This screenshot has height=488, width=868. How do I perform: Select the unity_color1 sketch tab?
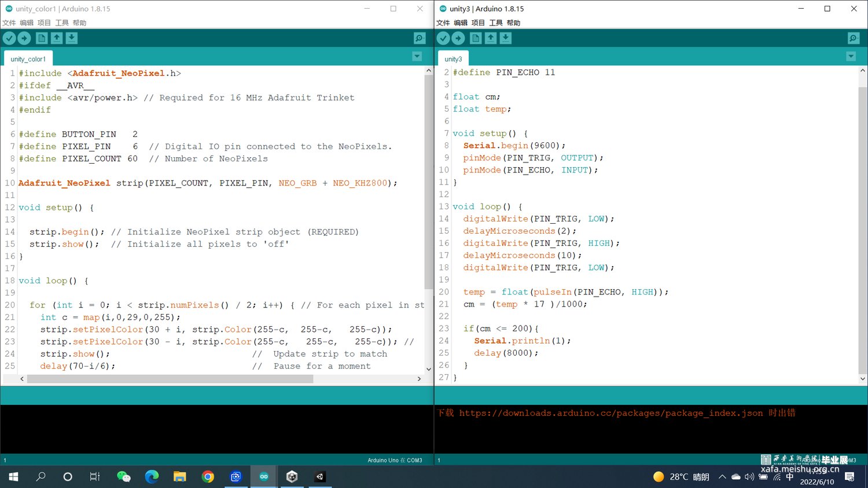click(28, 59)
